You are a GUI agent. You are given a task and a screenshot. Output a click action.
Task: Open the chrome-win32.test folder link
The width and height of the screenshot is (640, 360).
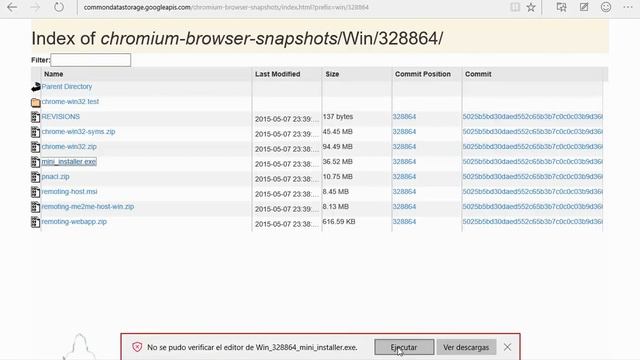pyautogui.click(x=70, y=102)
